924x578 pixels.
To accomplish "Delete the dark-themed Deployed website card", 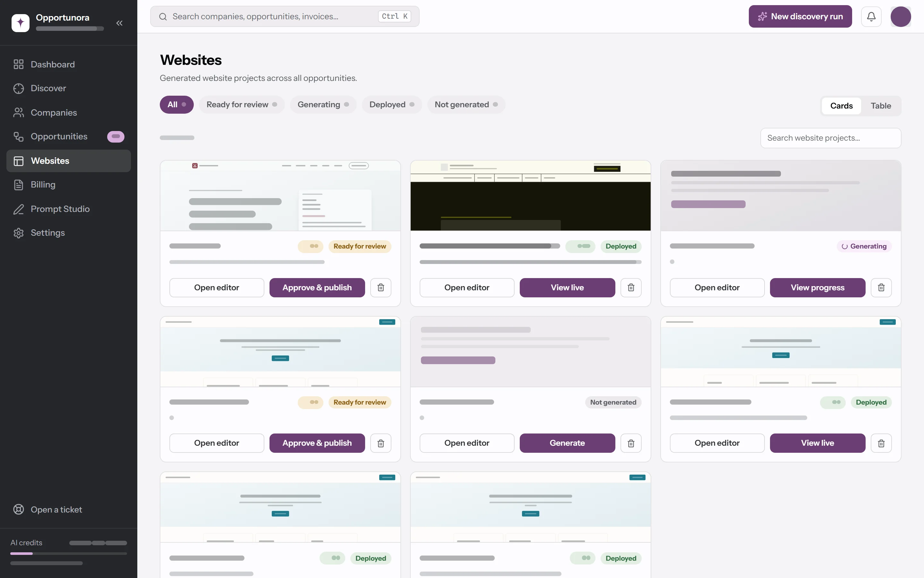I will (631, 287).
